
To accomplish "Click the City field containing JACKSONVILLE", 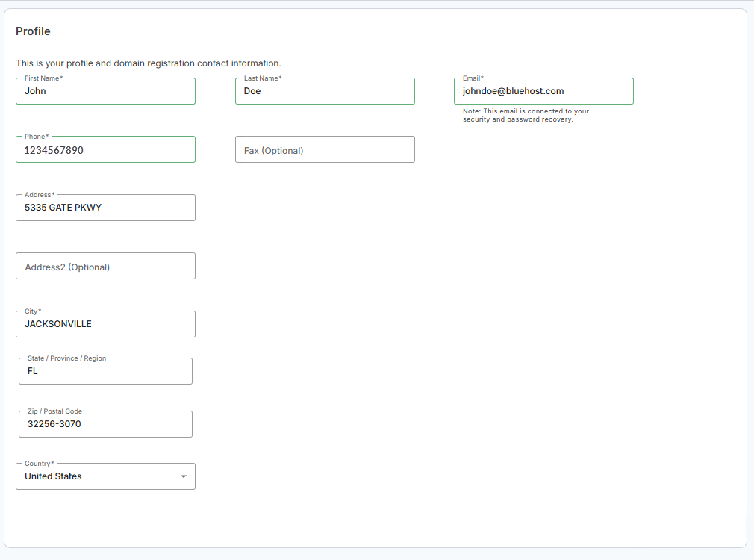I will [105, 324].
